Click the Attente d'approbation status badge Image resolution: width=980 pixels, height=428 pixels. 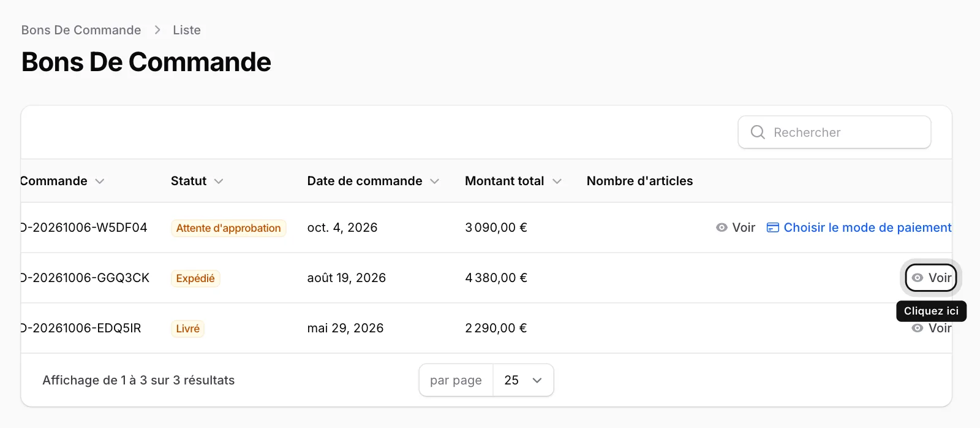(228, 228)
